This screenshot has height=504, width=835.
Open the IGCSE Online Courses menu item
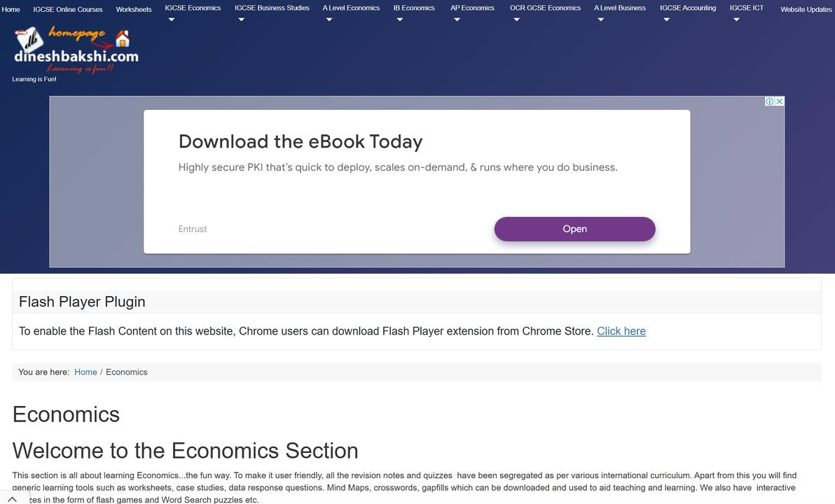(x=68, y=9)
